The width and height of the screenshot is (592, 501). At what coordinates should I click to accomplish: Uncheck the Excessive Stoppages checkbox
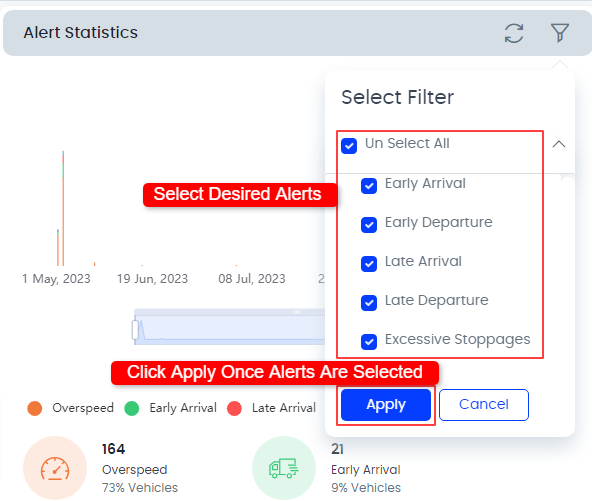pyautogui.click(x=369, y=342)
